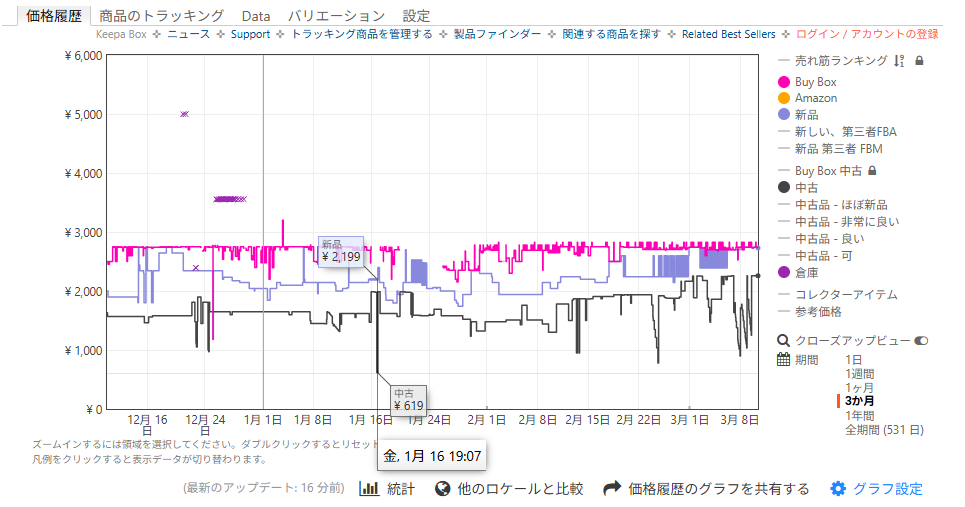This screenshot has width=965, height=507.
Task: Toggle 新品 第三者 FBM series
Action: pos(838,149)
